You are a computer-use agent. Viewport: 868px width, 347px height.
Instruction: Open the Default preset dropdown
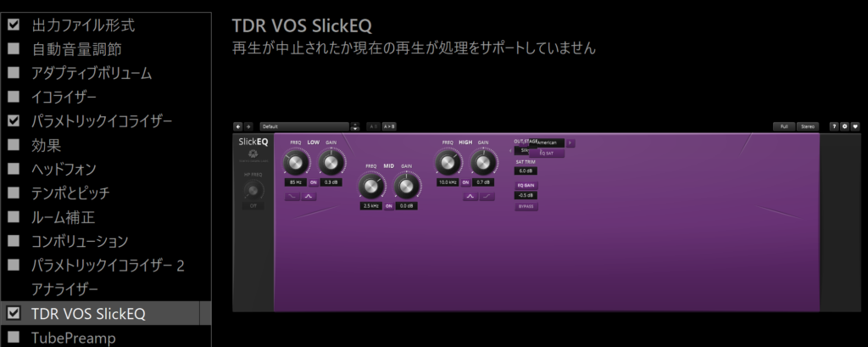coord(305,126)
